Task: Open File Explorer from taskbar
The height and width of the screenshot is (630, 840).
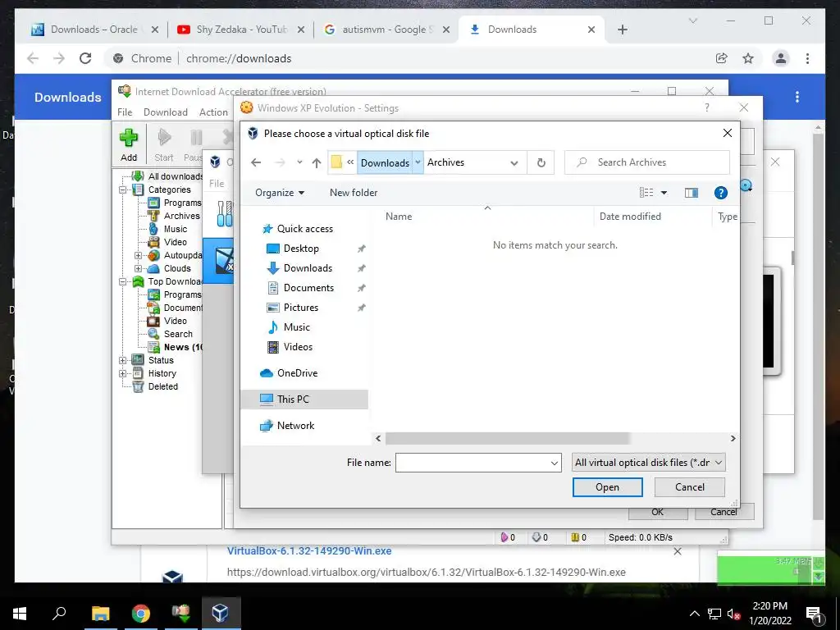Action: (x=100, y=614)
